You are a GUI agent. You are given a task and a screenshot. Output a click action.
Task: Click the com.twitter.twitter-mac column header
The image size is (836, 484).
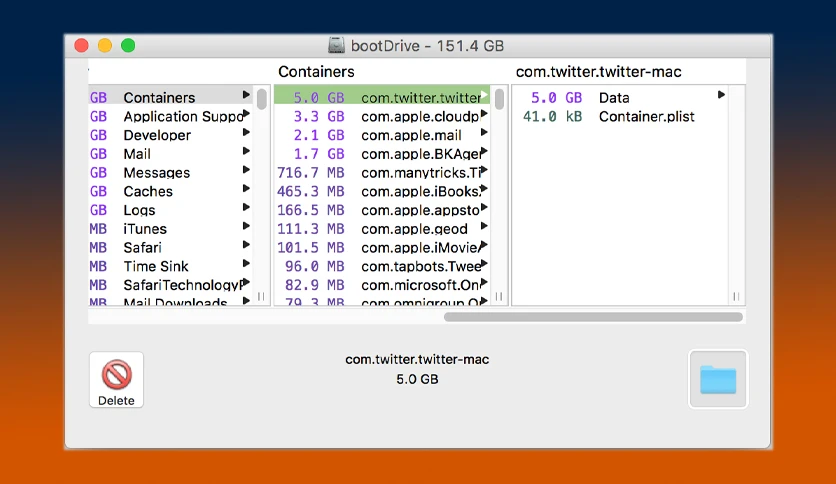pos(598,71)
